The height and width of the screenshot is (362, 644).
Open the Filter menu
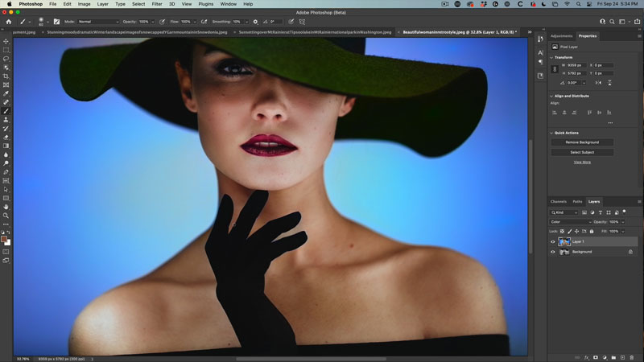tap(157, 4)
